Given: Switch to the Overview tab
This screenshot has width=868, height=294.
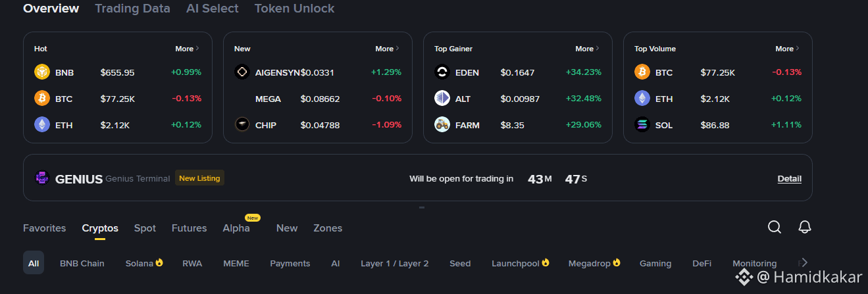Looking at the screenshot, I should click(51, 9).
